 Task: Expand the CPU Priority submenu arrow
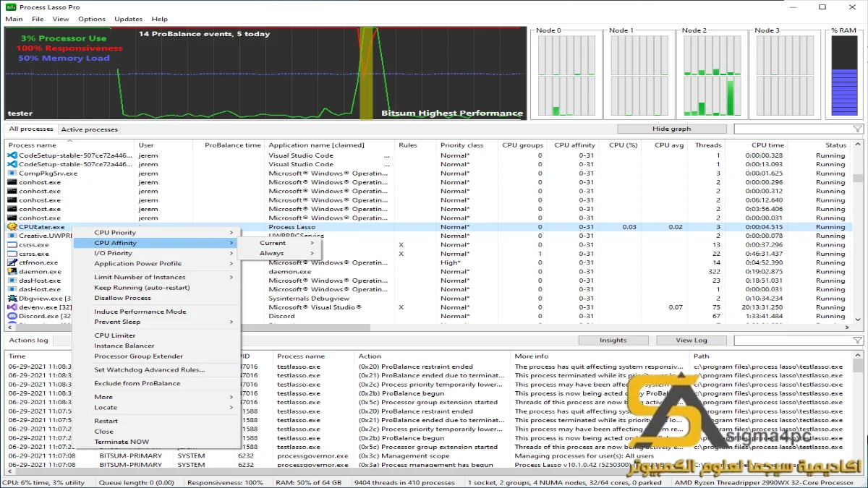coord(231,233)
